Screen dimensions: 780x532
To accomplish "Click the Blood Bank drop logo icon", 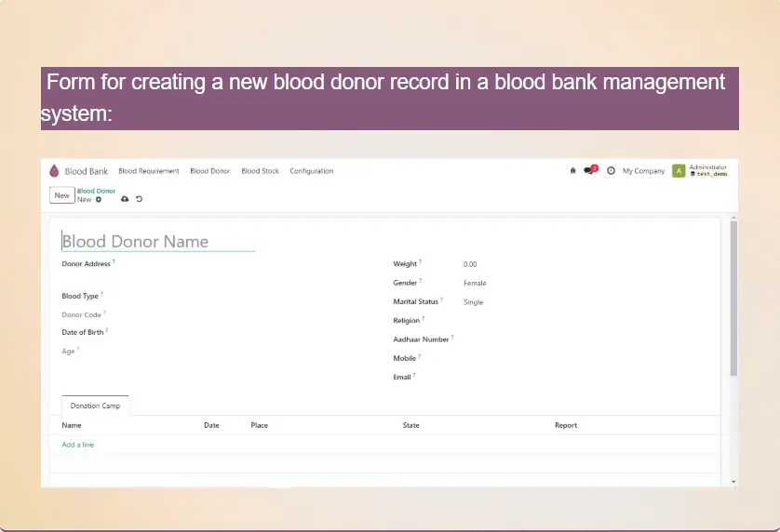I will (54, 171).
